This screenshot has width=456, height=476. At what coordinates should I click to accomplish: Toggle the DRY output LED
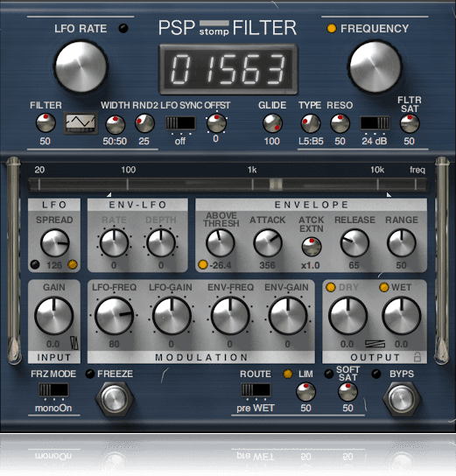click(x=331, y=287)
